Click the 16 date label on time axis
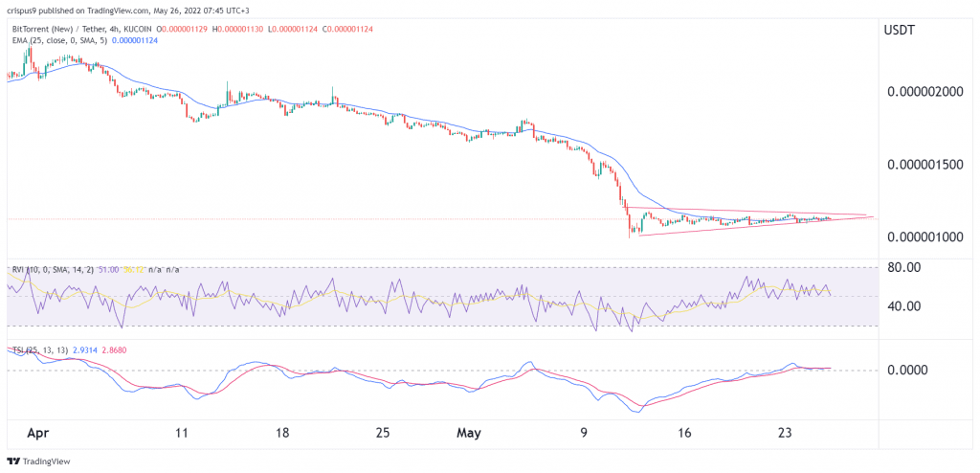This screenshot has height=473, width=980. [684, 433]
